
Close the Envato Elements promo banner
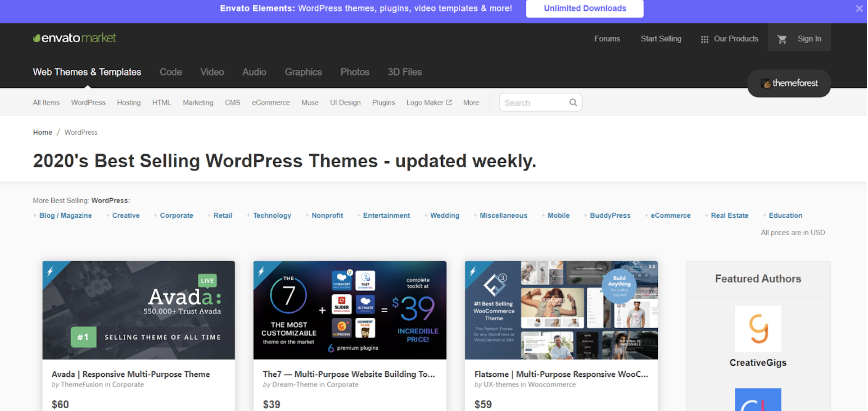pyautogui.click(x=859, y=9)
